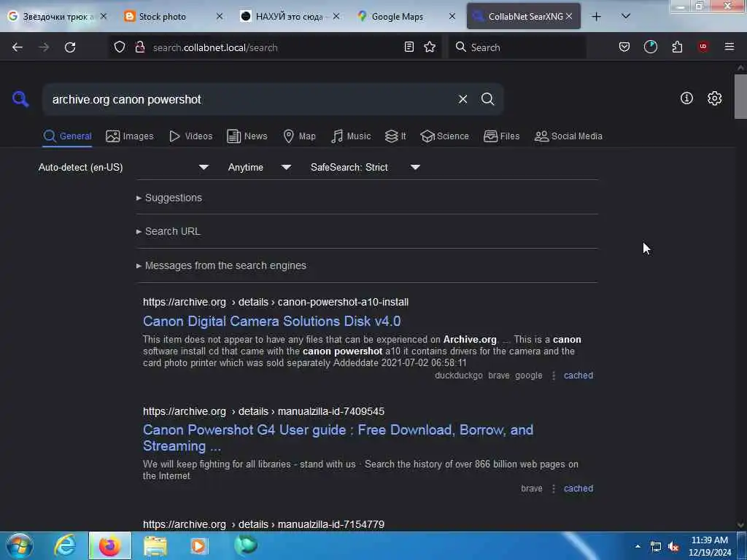Bookmark this page with the star icon
747x560 pixels.
(430, 47)
